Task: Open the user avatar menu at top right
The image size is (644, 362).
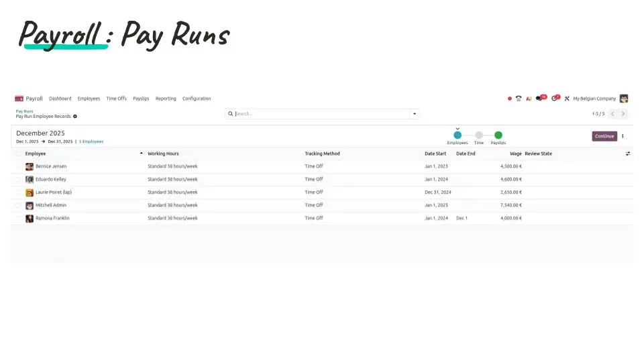Action: pos(624,99)
